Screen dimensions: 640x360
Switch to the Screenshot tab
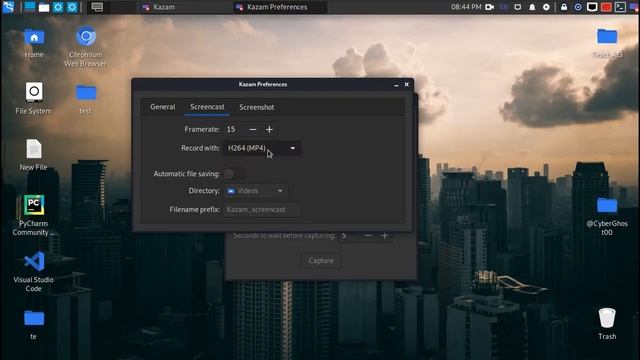256,107
